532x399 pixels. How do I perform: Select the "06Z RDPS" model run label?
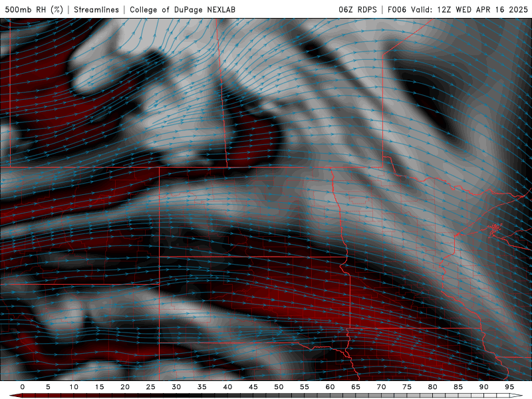[358, 9]
